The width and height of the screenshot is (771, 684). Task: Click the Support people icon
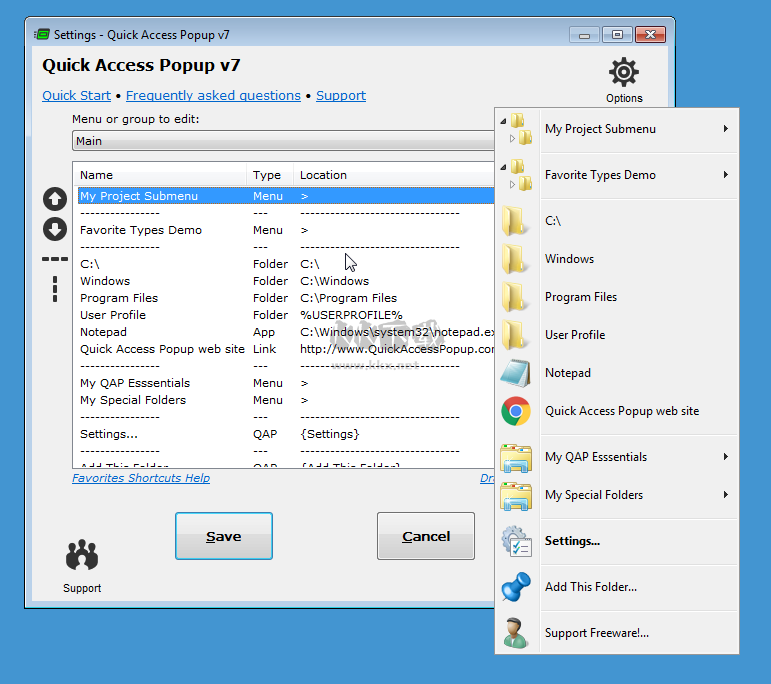pyautogui.click(x=82, y=556)
